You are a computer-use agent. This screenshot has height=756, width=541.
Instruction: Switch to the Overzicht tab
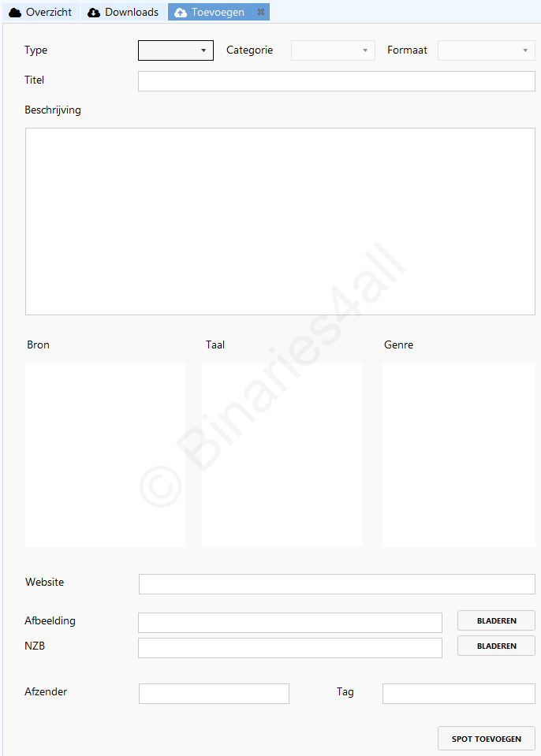pyautogui.click(x=41, y=12)
